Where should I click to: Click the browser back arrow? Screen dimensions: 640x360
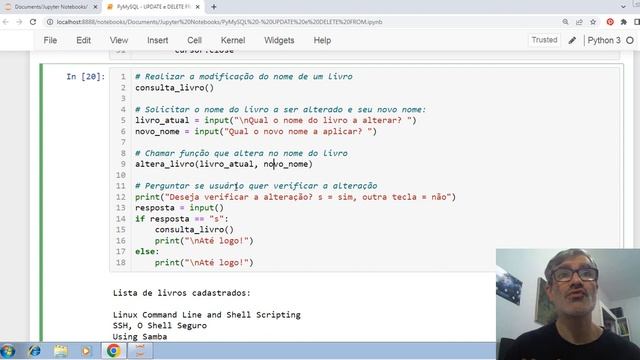point(6,22)
